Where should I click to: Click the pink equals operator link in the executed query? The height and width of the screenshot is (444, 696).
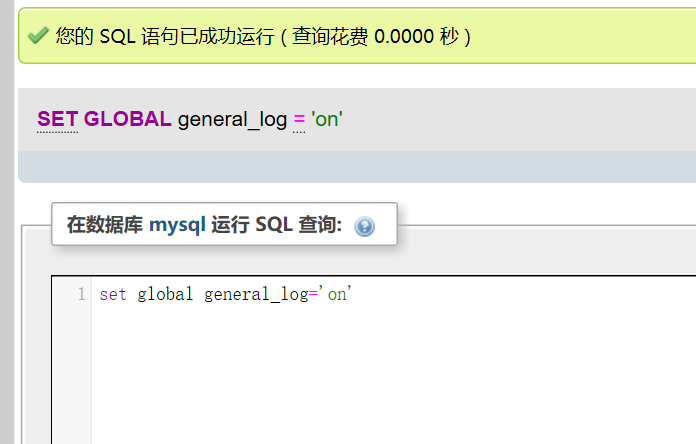[x=299, y=119]
